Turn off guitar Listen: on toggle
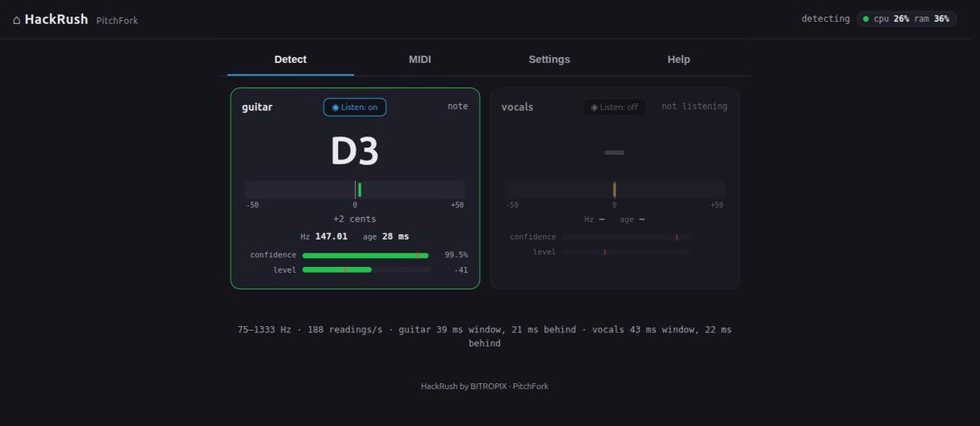Viewport: 980px width, 426px height. pos(355,107)
